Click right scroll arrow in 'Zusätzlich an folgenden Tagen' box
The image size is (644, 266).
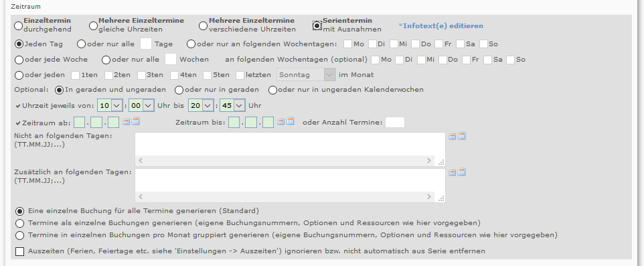click(x=429, y=197)
